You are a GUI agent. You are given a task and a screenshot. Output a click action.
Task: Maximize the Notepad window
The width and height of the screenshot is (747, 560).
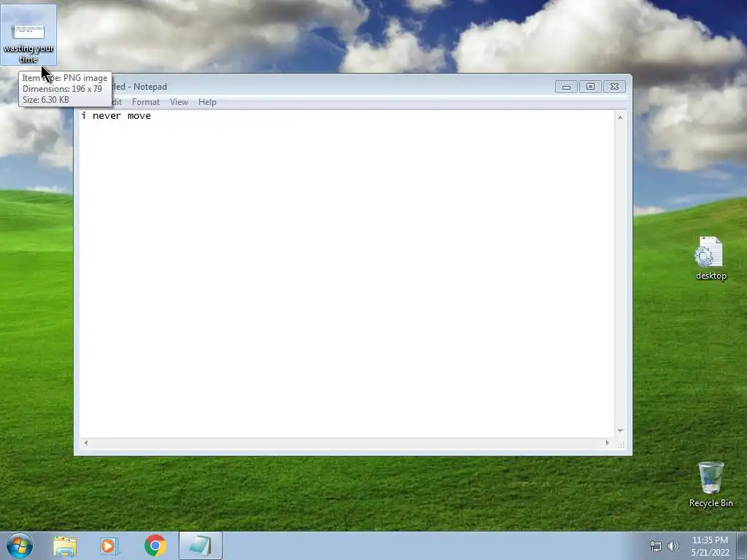pos(590,87)
